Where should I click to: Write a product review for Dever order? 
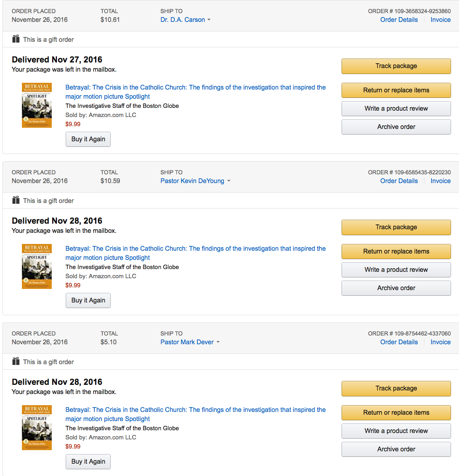point(396,431)
